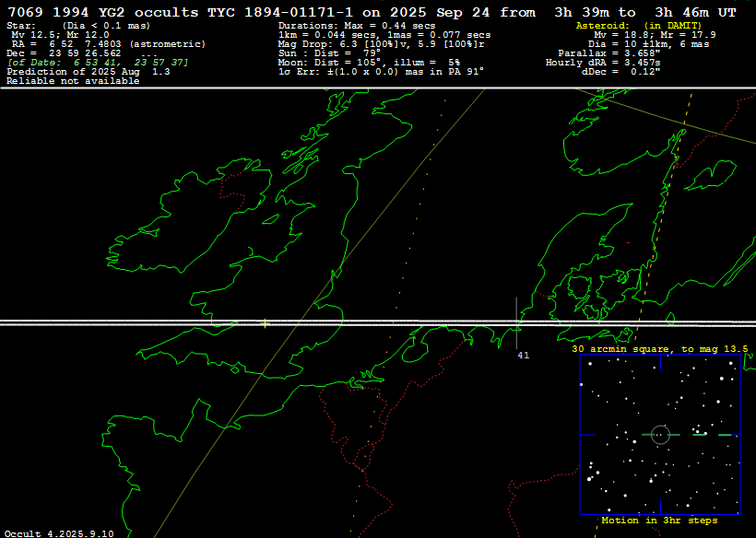Viewport: 756px width, 538px height.
Task: Click the "41" minute label on the path
Action: click(x=523, y=355)
